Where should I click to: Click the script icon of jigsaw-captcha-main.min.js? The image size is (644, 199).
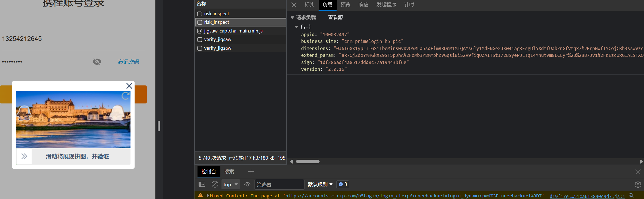point(200,31)
